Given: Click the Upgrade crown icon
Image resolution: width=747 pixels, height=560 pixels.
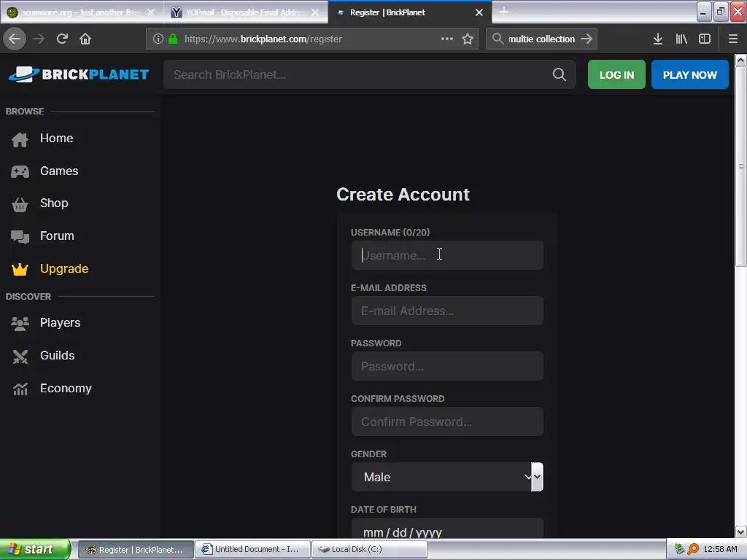Looking at the screenshot, I should 20,269.
